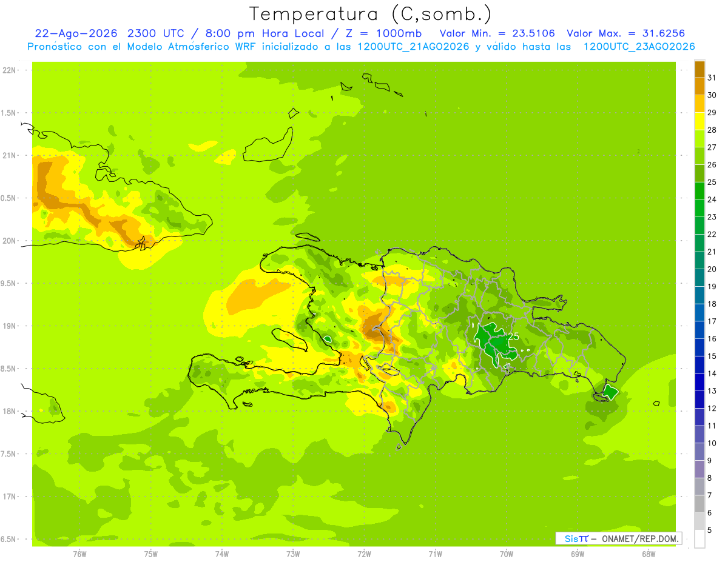Pick the blue swatch between 16 and 17

point(699,330)
